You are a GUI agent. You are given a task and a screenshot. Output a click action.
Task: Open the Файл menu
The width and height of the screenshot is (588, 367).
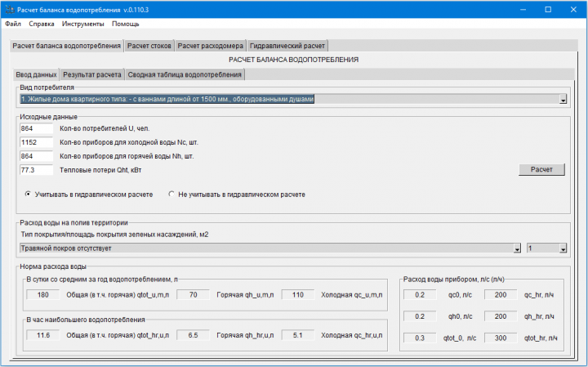tap(13, 24)
